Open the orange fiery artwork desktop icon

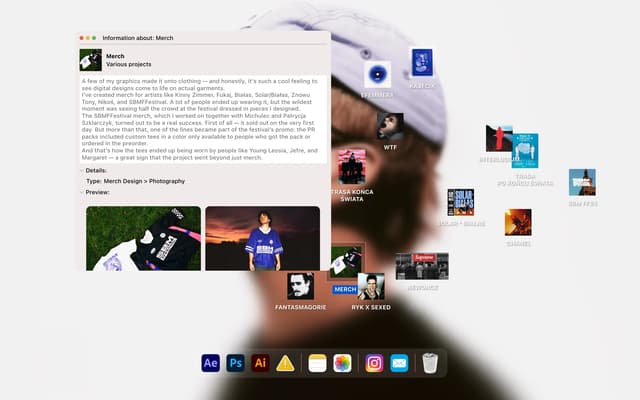tap(518, 222)
